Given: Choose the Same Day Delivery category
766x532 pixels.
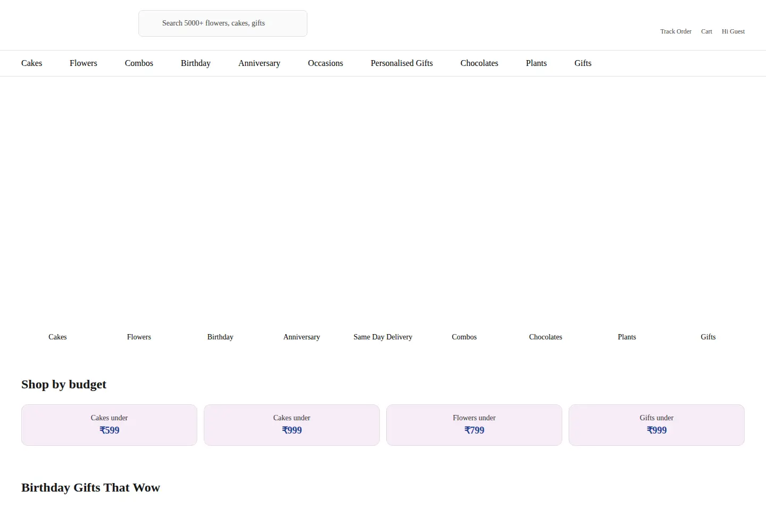Looking at the screenshot, I should (383, 337).
